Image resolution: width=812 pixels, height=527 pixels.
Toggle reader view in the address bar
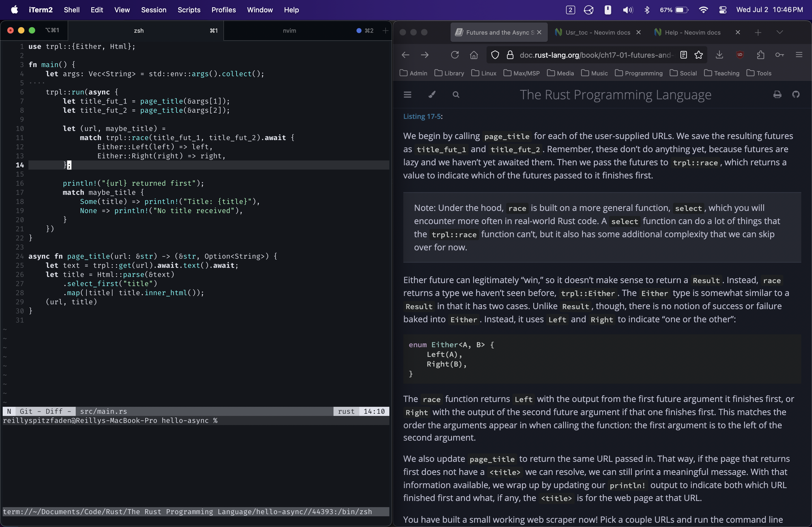[683, 55]
